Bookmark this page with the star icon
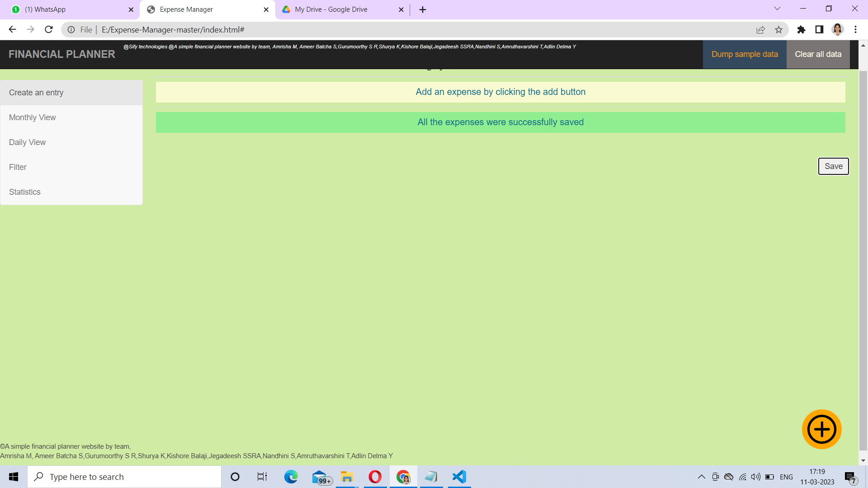The image size is (868, 488). [x=778, y=30]
